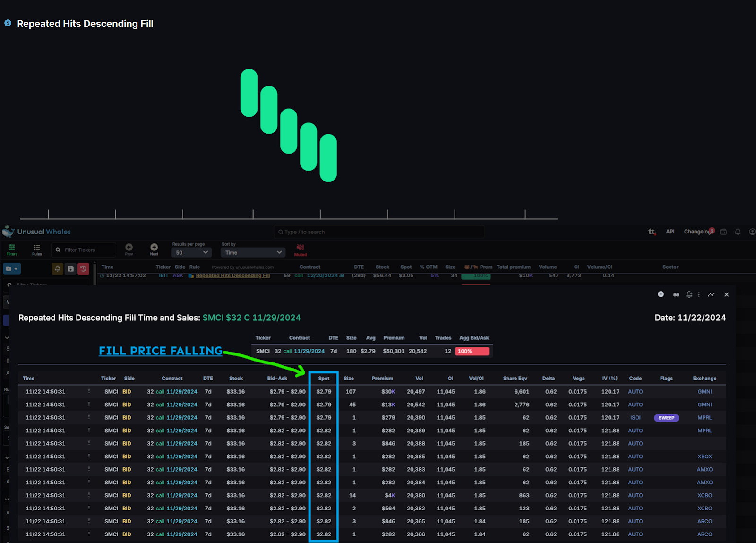Screen dimensions: 756x543
Task: Open notifications from the top navbar bell
Action: [x=738, y=232]
